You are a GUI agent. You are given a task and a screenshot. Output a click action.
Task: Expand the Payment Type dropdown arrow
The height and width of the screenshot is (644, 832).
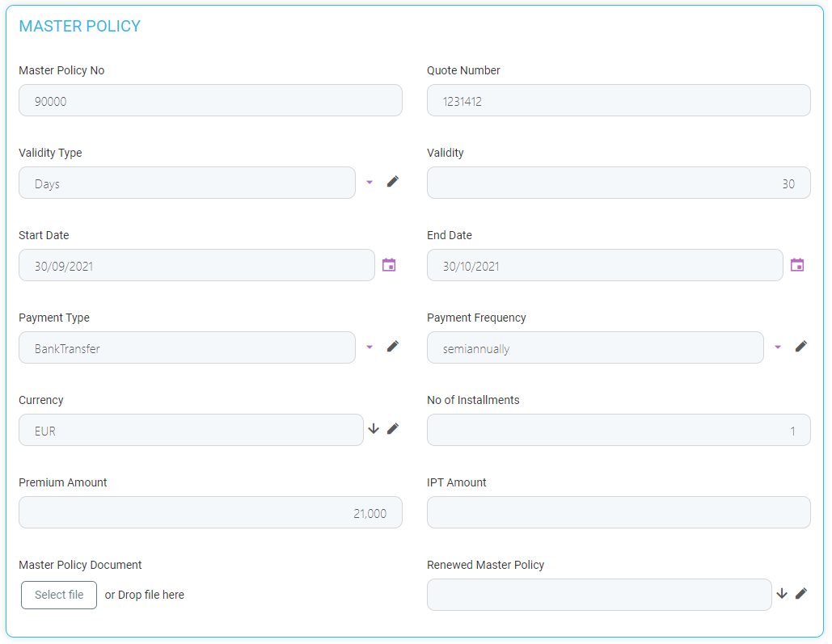[370, 347]
